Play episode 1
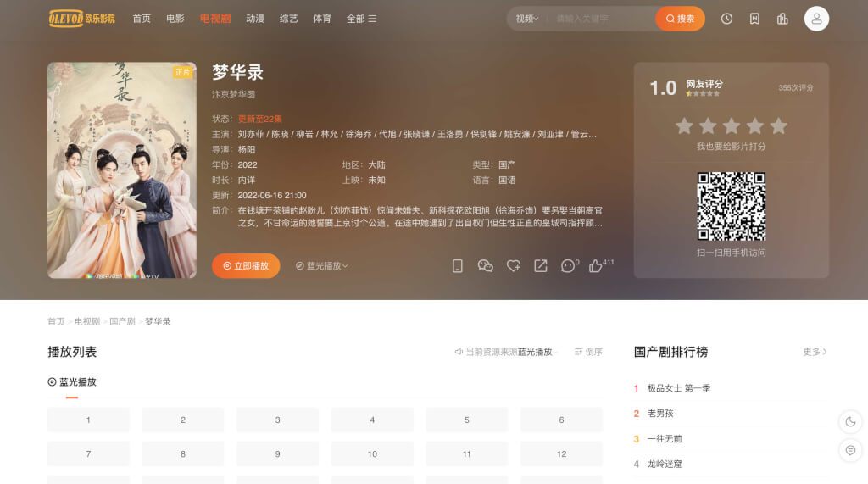868x484 pixels. point(88,420)
